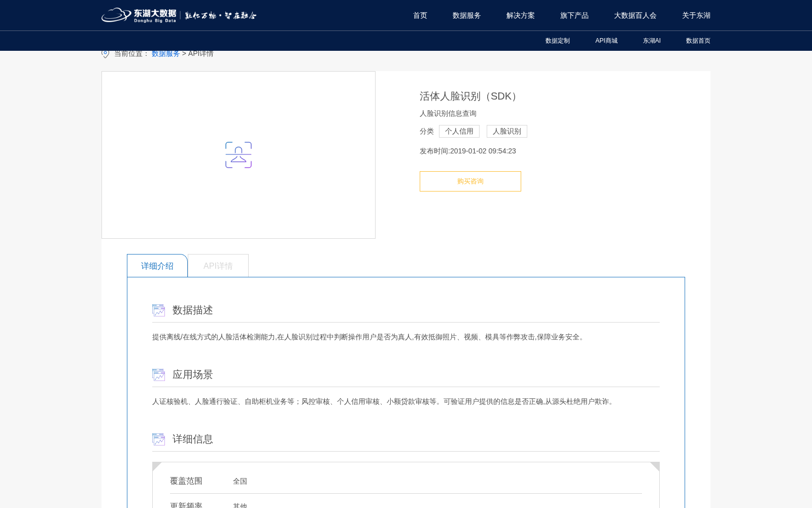Viewport: 812px width, 508px height.
Task: Click the 数据服务 breadcrumb link
Action: [x=166, y=54]
